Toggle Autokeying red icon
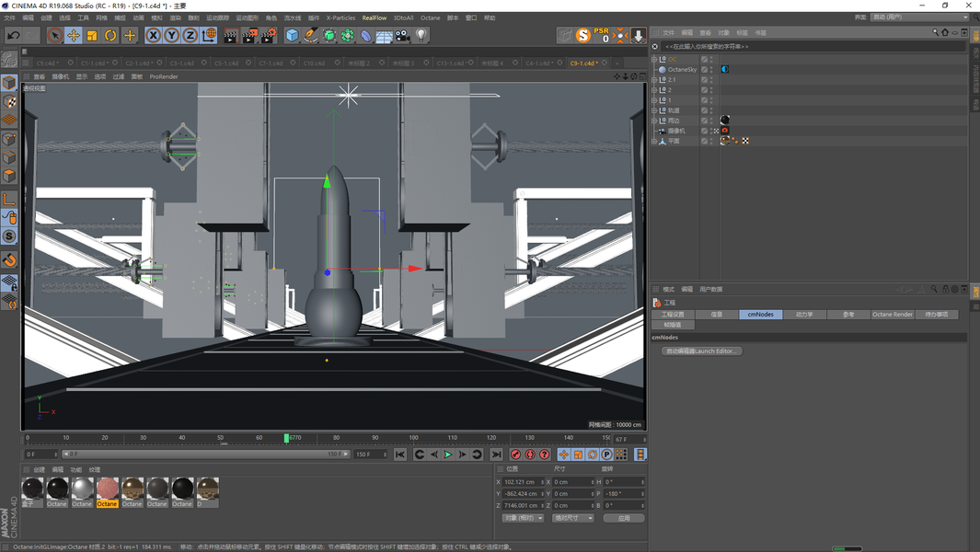 pos(530,454)
